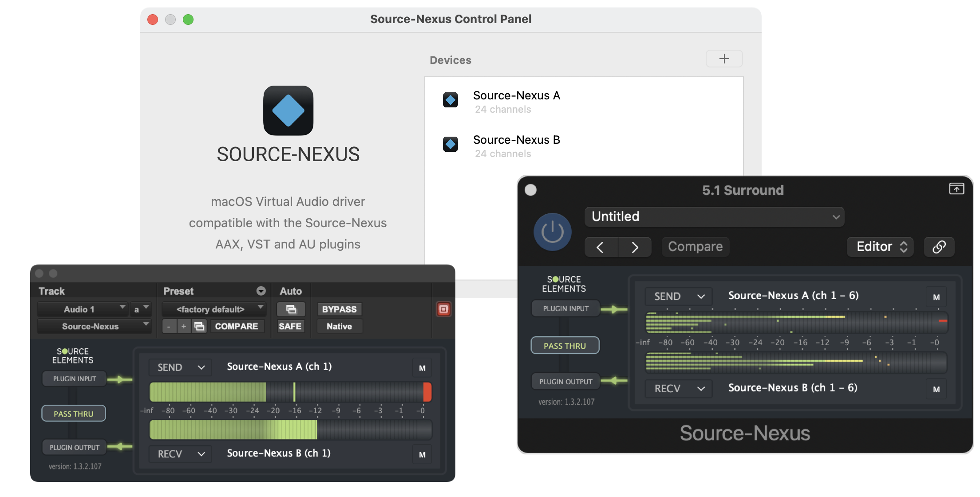Toggle PASS THRU in Audio 1 plugin

pyautogui.click(x=74, y=414)
